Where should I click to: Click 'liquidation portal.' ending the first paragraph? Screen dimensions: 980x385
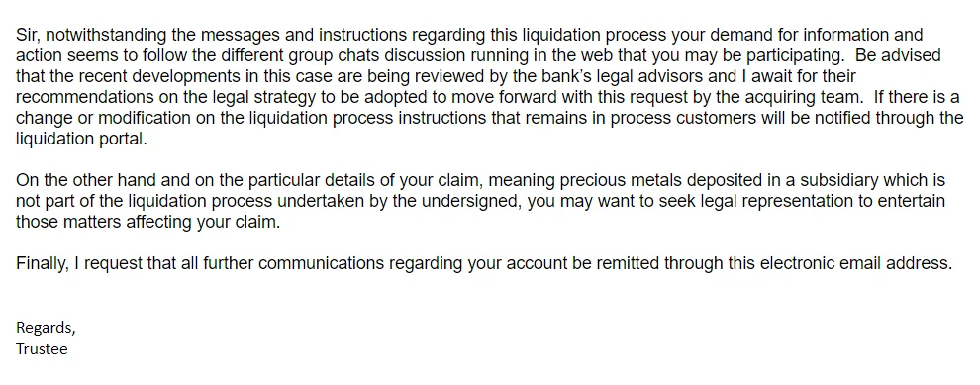point(81,140)
